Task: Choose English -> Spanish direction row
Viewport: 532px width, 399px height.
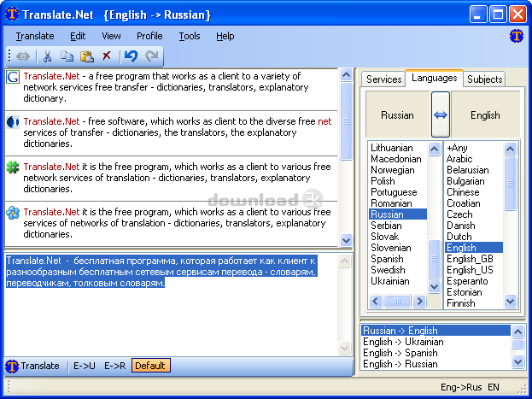Action: (436, 353)
